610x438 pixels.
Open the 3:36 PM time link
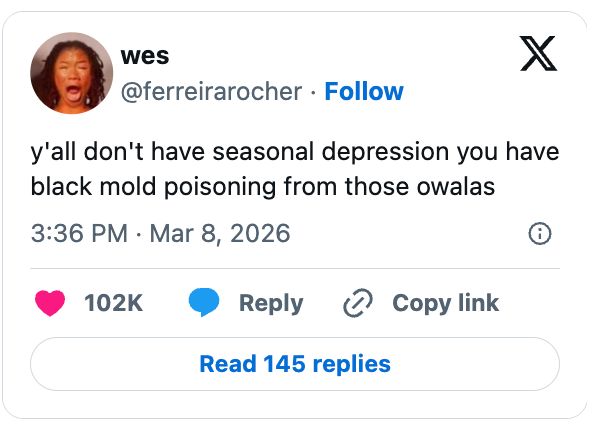coord(79,234)
